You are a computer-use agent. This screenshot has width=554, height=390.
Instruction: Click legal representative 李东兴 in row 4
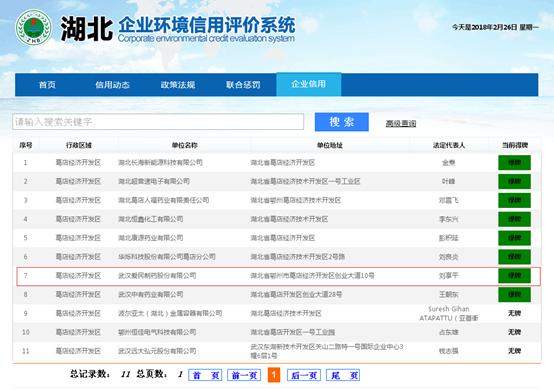[x=449, y=219]
